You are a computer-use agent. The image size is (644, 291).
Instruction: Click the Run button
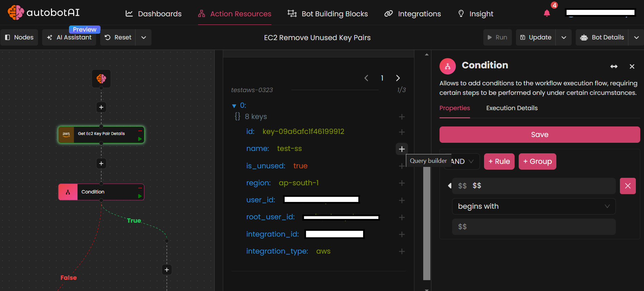point(498,37)
